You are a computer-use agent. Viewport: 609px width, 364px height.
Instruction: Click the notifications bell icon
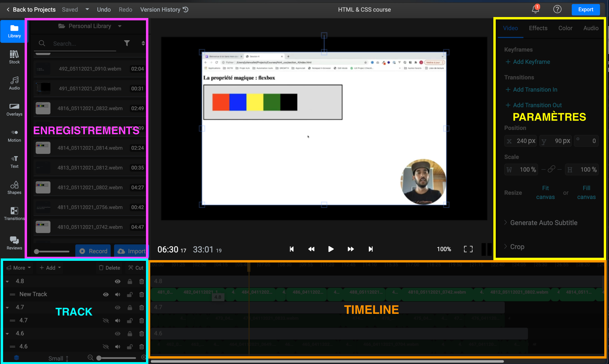(x=535, y=9)
